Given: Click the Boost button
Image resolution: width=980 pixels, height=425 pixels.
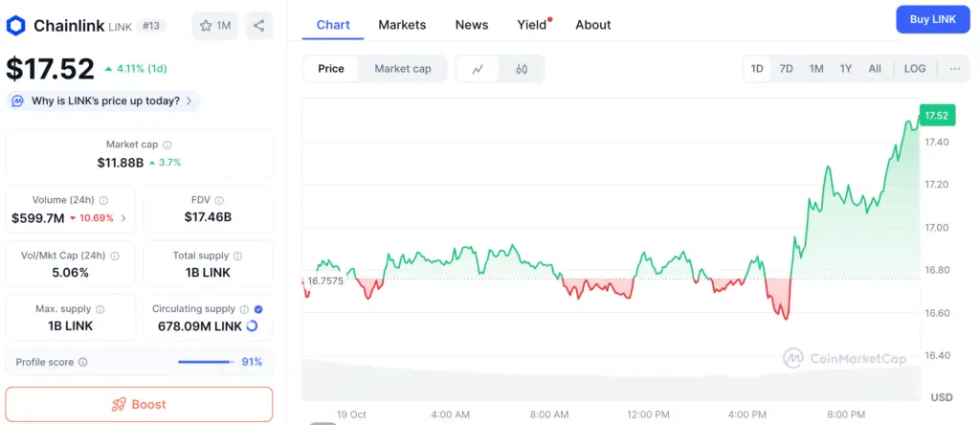Looking at the screenshot, I should point(139,404).
